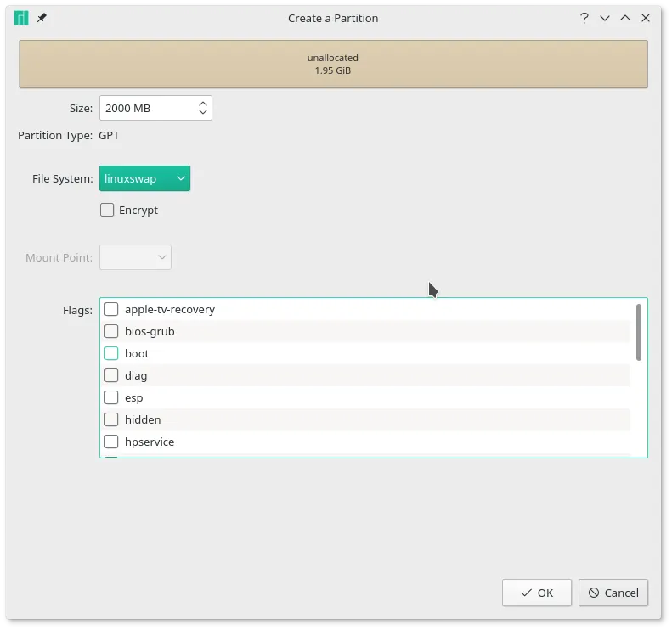Click the Manjaro logo icon in title bar
The height and width of the screenshot is (630, 672).
(x=21, y=18)
